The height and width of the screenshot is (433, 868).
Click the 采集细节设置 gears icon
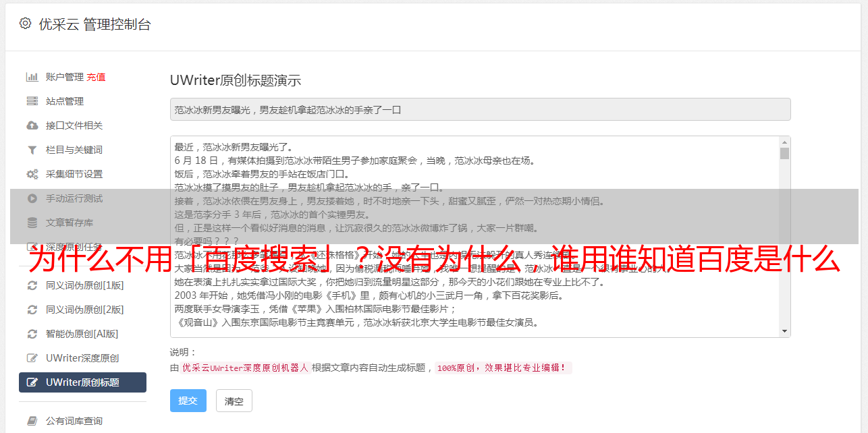(32, 174)
